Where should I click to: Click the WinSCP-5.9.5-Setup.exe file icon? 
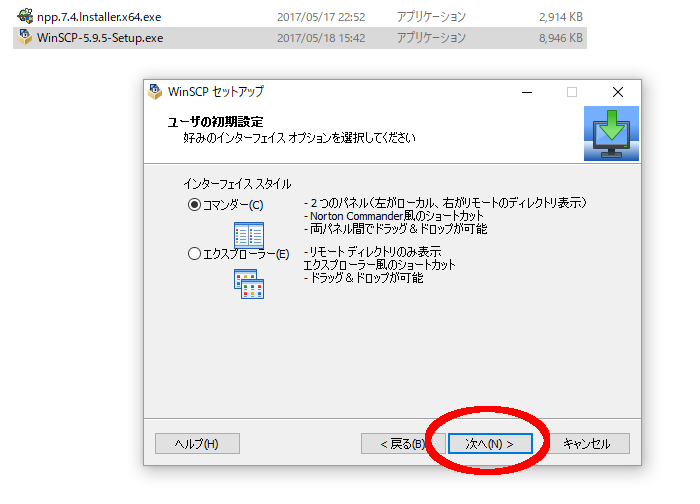tap(25, 38)
